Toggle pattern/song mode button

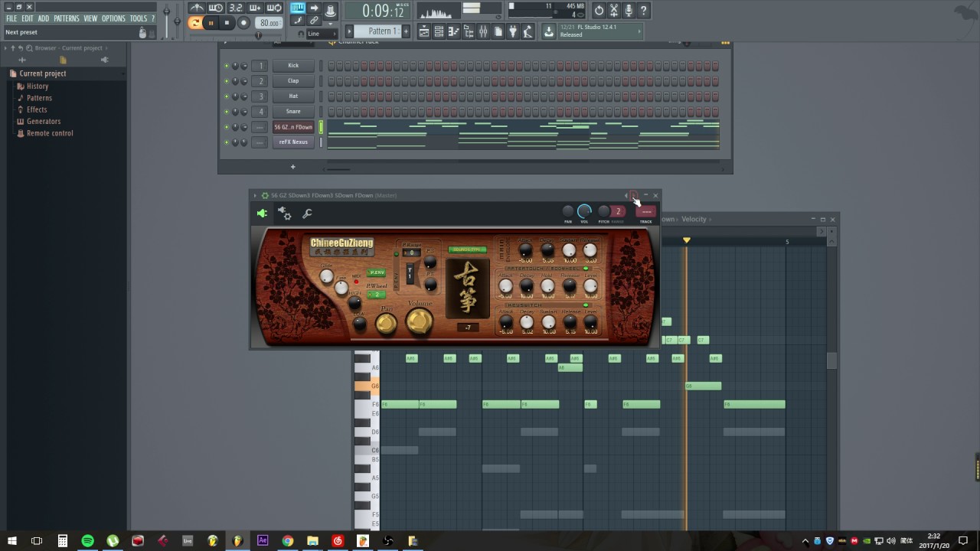pyautogui.click(x=194, y=23)
